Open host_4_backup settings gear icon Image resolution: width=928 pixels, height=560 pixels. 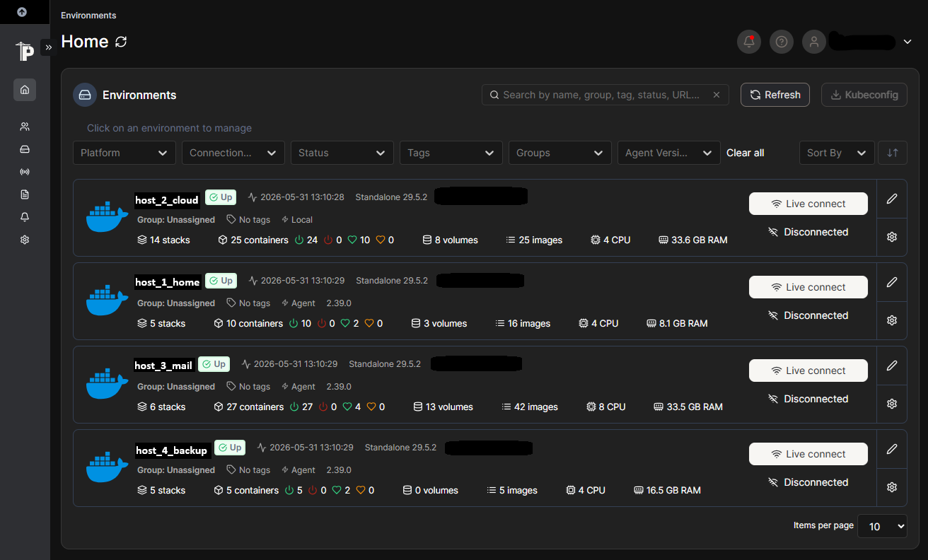(892, 487)
